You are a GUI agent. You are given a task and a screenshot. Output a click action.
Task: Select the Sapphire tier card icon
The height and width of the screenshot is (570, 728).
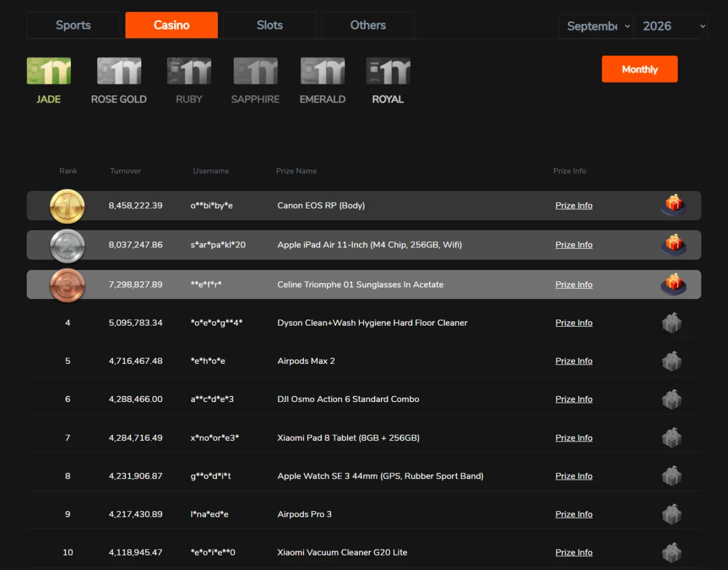click(255, 71)
